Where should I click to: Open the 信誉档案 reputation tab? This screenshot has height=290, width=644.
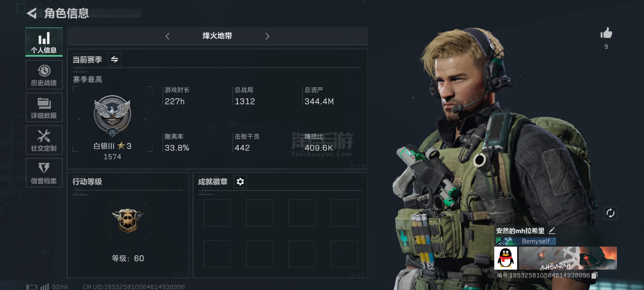coord(44,173)
